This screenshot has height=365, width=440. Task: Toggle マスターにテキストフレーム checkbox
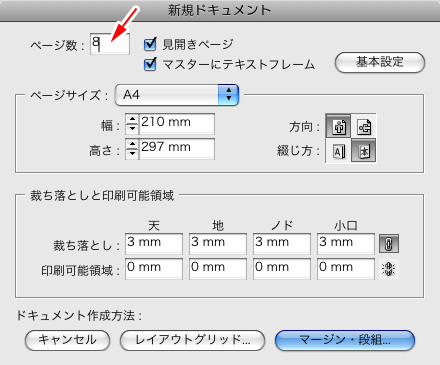click(x=150, y=64)
